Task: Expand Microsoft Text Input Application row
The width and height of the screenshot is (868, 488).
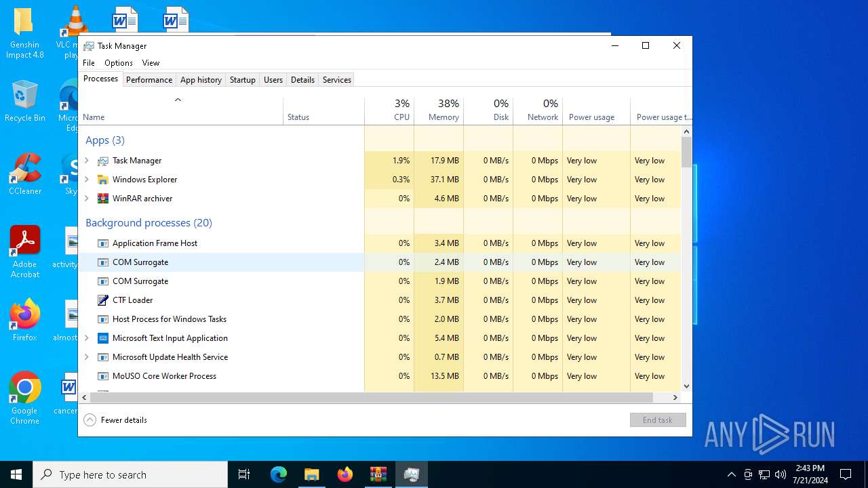Action: click(x=86, y=338)
